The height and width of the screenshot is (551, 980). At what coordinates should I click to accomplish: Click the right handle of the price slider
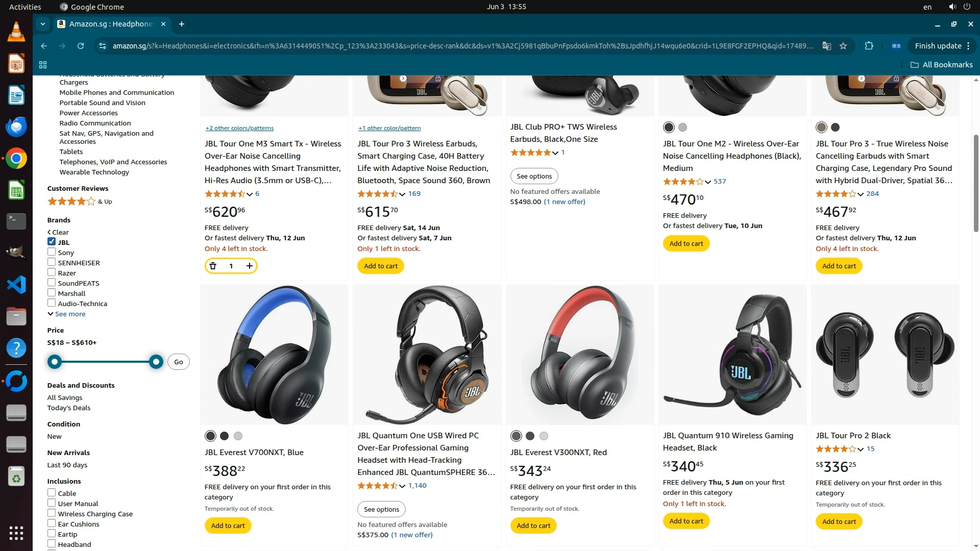click(156, 362)
